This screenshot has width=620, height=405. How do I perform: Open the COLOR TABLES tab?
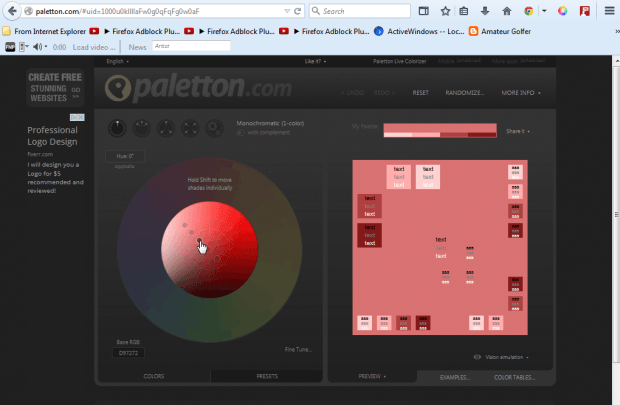(x=514, y=377)
